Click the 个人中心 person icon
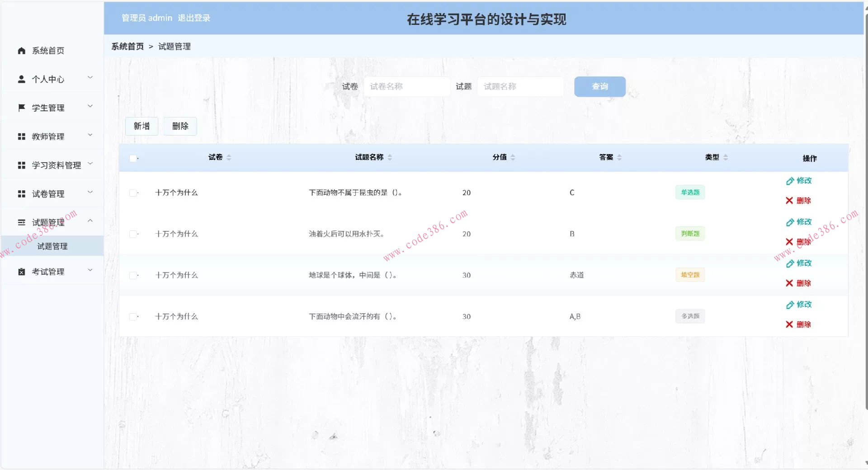This screenshot has width=868, height=470. tap(21, 79)
